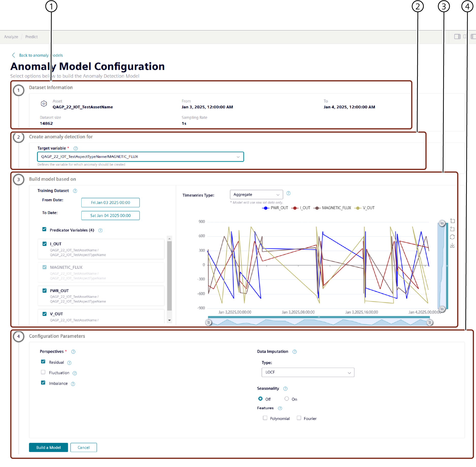Go to Analyze in the breadcrumb
The image size is (476, 467).
(x=11, y=37)
